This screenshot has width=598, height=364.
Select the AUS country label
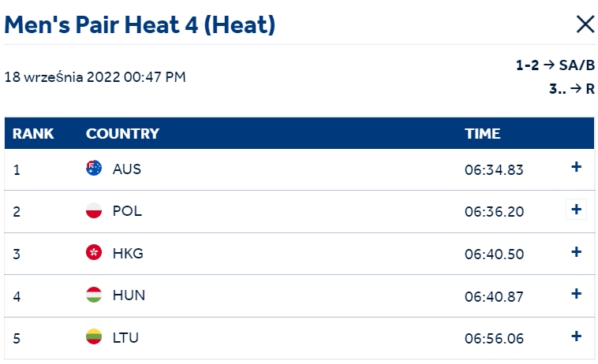pyautogui.click(x=126, y=169)
